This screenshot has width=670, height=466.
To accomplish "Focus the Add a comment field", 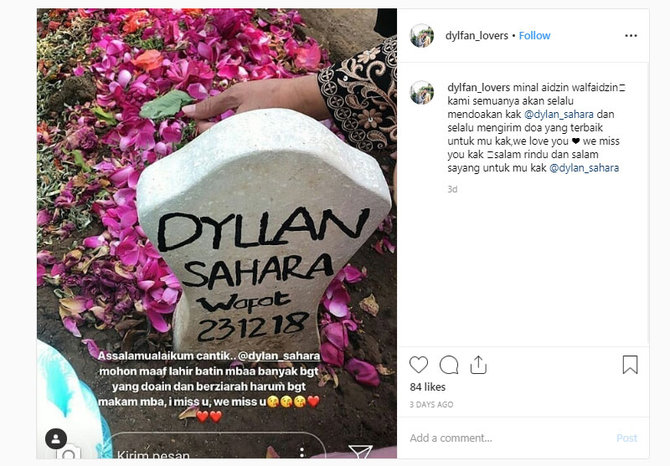I will click(508, 438).
